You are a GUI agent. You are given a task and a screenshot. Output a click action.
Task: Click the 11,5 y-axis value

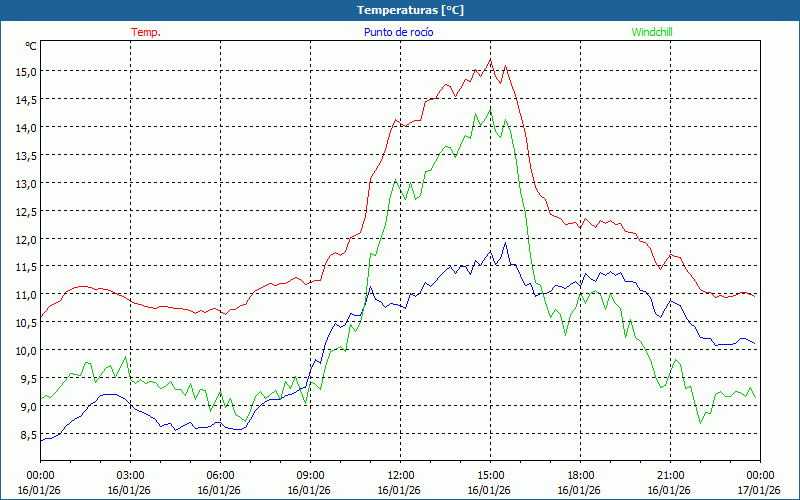click(25, 267)
